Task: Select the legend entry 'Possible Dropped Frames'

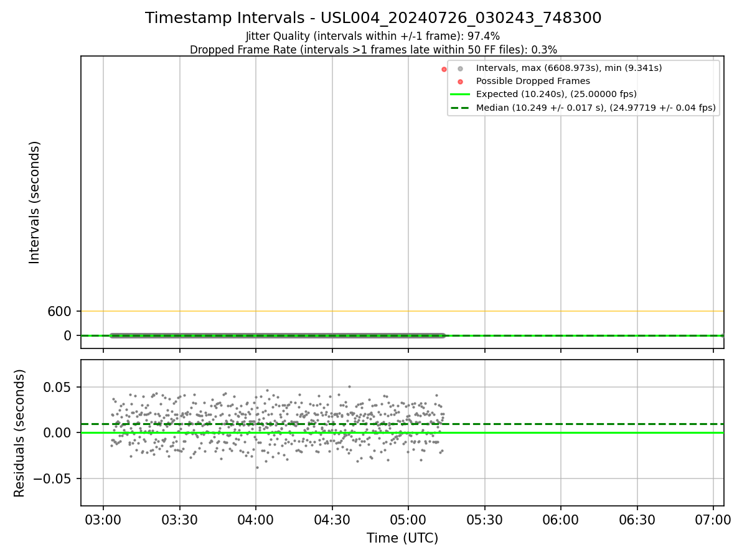Action: [533, 81]
